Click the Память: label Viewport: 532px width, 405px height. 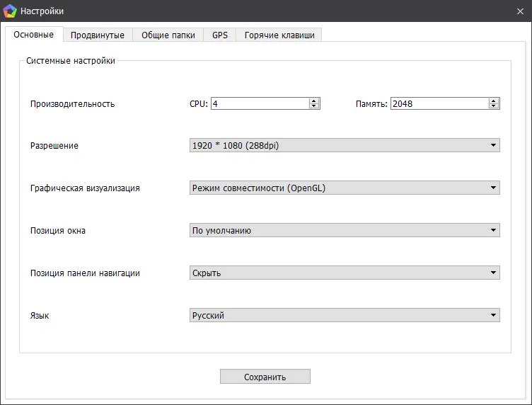pos(371,104)
